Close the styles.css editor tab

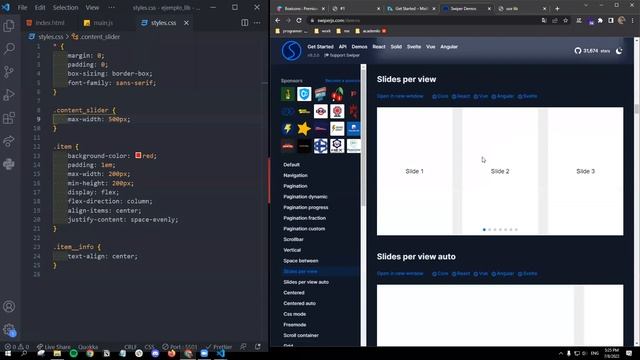pyautogui.click(x=186, y=23)
